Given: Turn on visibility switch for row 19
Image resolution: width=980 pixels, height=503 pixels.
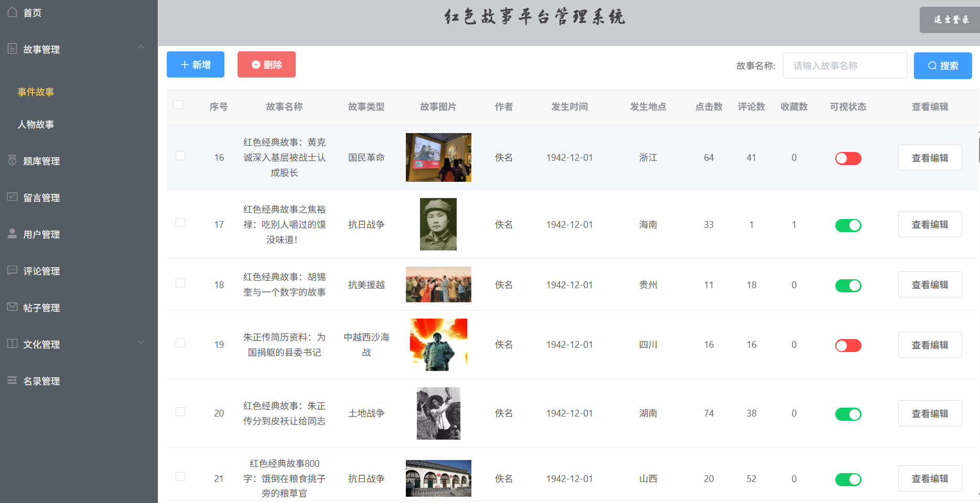Looking at the screenshot, I should click(848, 345).
